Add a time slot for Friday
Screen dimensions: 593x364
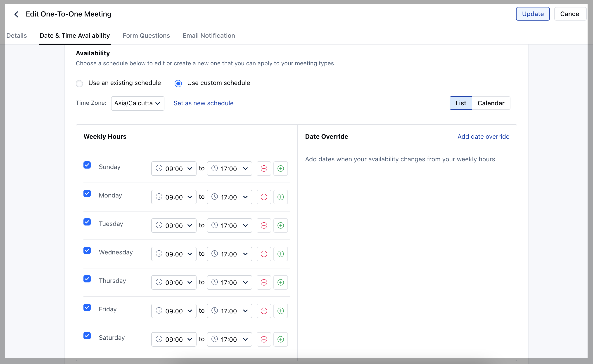[x=280, y=310]
